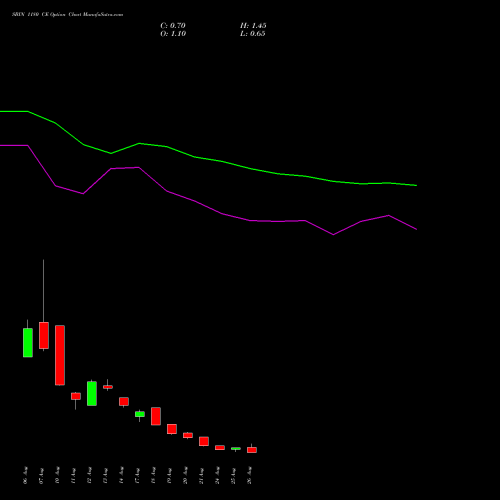The image size is (500, 500).
Task: Click the green candlestick for 06 Aug
Action: click(28, 343)
